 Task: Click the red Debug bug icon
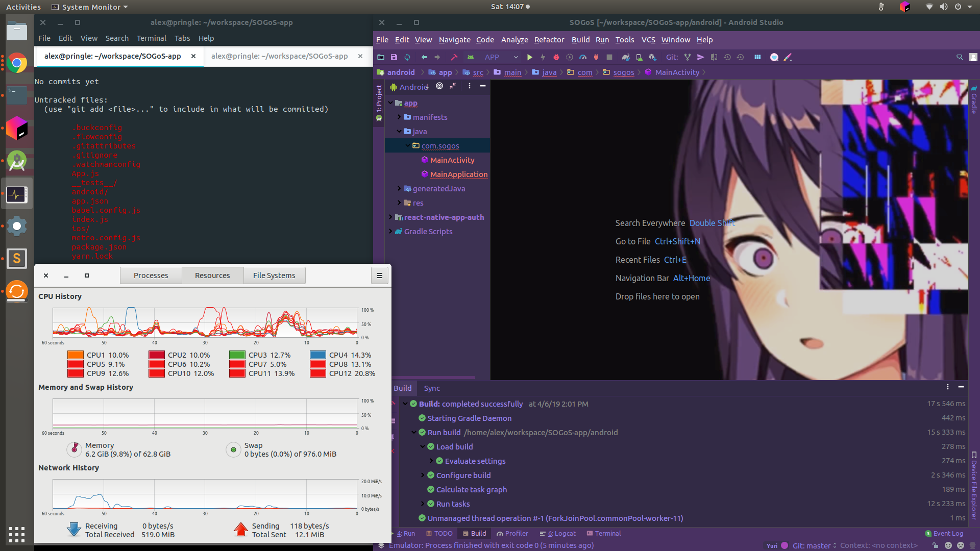(556, 57)
